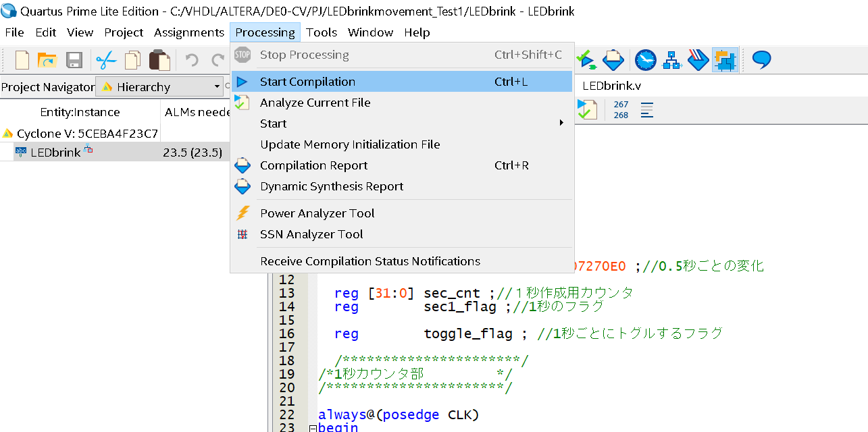Viewport: 868px width, 432px height.
Task: Toggle line numbers 267 268 icon
Action: (621, 109)
